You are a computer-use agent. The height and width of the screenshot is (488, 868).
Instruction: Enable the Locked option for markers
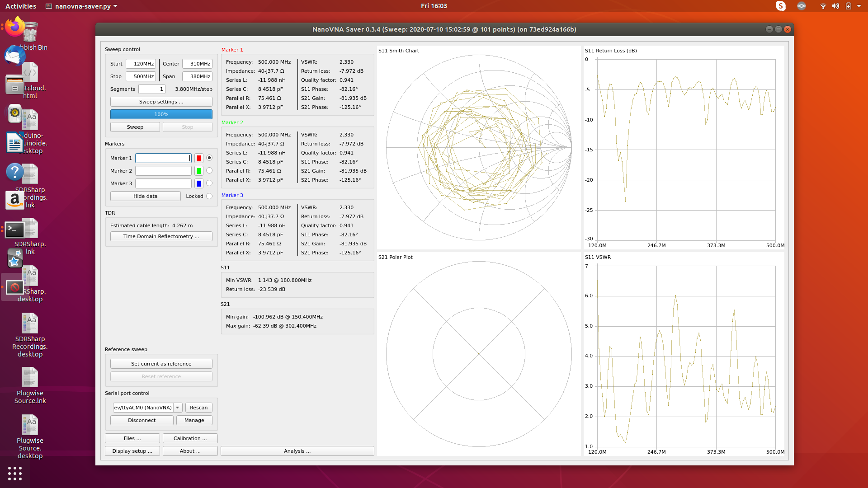coord(209,196)
